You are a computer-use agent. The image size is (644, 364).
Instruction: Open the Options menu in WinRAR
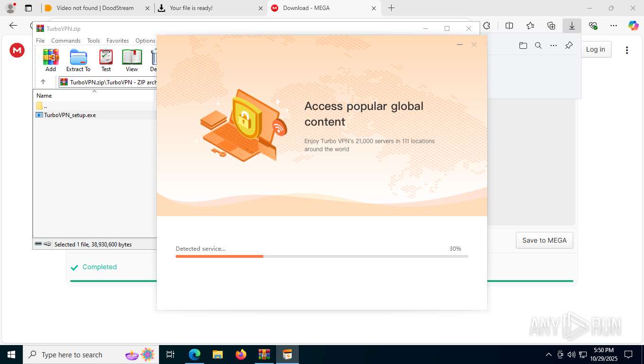tap(145, 41)
